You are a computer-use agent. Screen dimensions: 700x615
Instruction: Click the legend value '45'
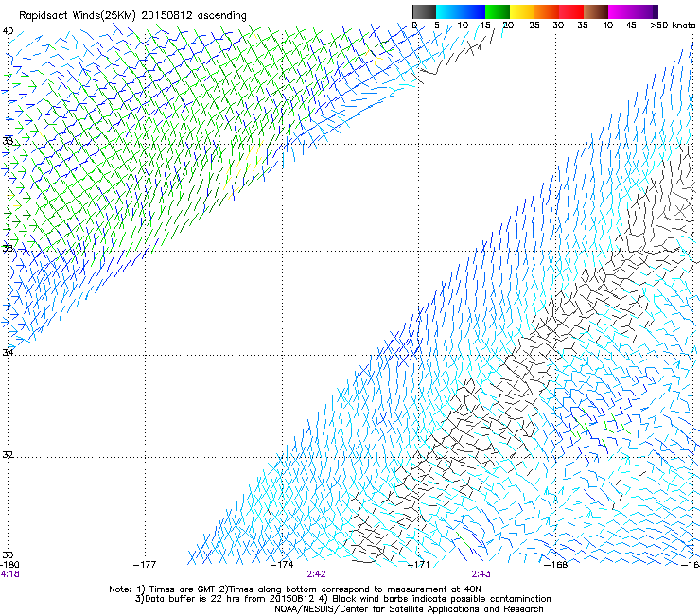[x=631, y=26]
